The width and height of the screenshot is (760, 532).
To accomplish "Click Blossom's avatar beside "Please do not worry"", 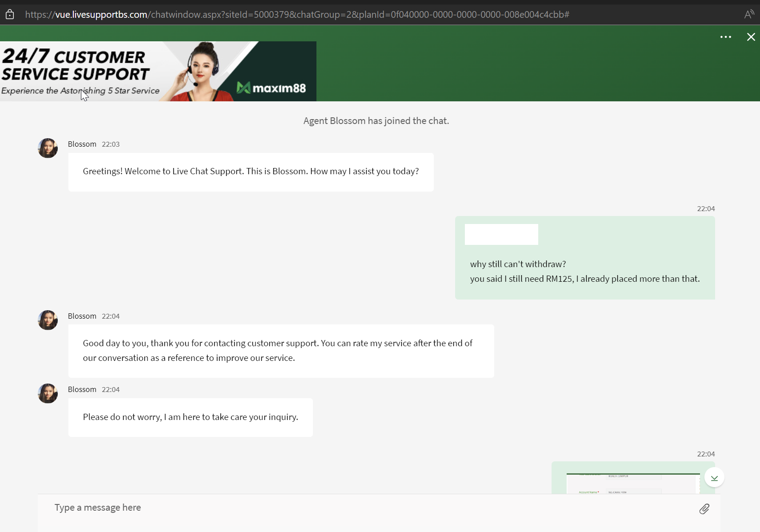I will tap(48, 393).
